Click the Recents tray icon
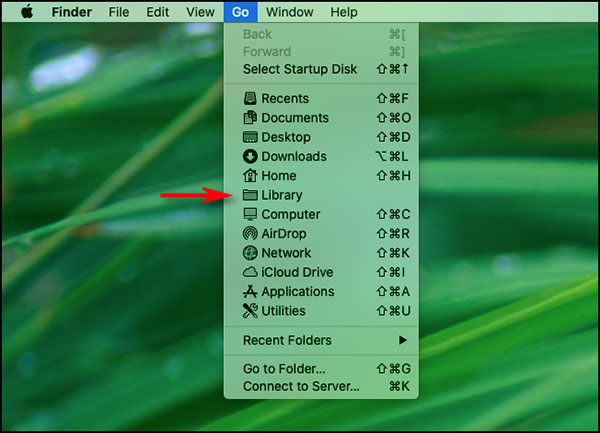600x433 pixels. [x=250, y=98]
